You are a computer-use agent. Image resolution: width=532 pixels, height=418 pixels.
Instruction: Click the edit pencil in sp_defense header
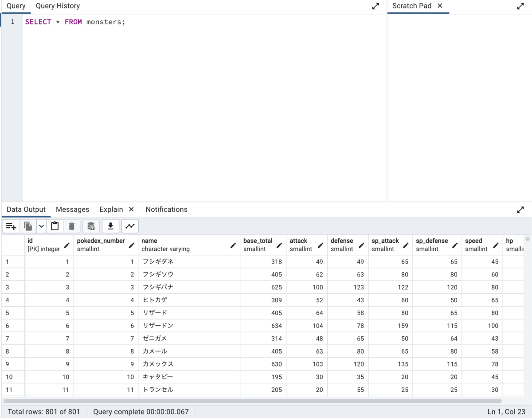coord(455,245)
